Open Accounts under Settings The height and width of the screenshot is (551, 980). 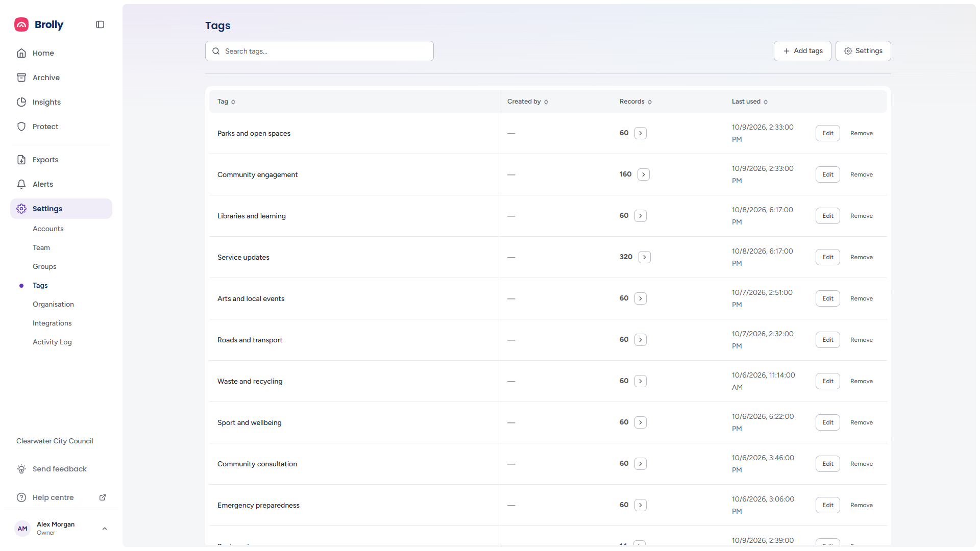pos(48,229)
